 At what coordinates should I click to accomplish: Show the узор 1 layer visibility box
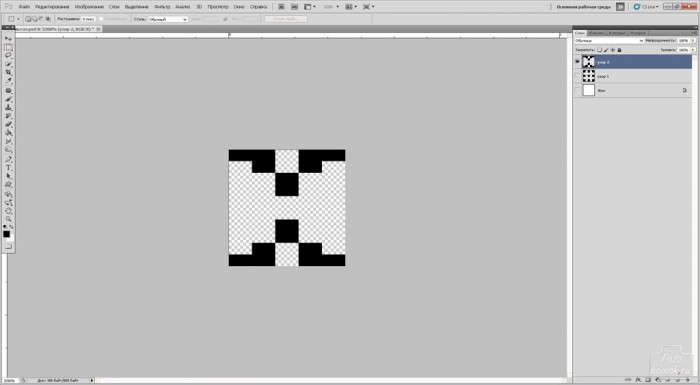click(x=577, y=76)
